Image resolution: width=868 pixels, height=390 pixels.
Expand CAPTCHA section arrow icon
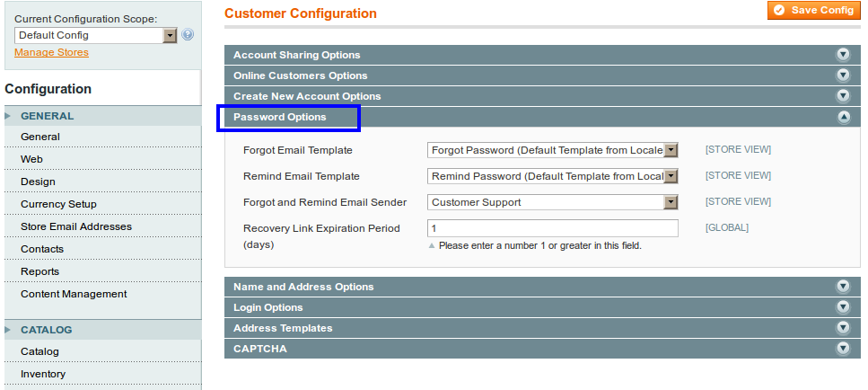tap(843, 348)
